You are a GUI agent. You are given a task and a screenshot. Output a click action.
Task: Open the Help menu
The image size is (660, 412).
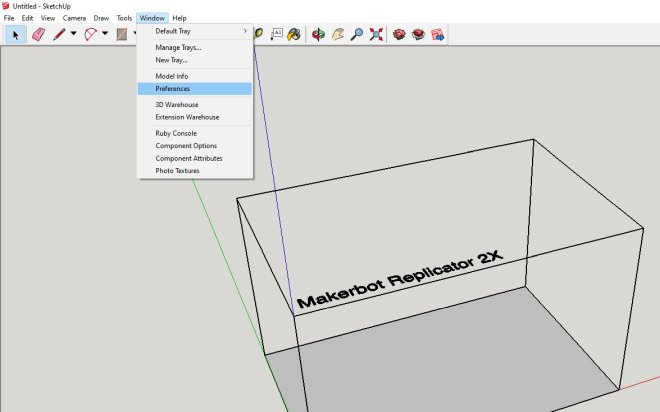point(179,18)
